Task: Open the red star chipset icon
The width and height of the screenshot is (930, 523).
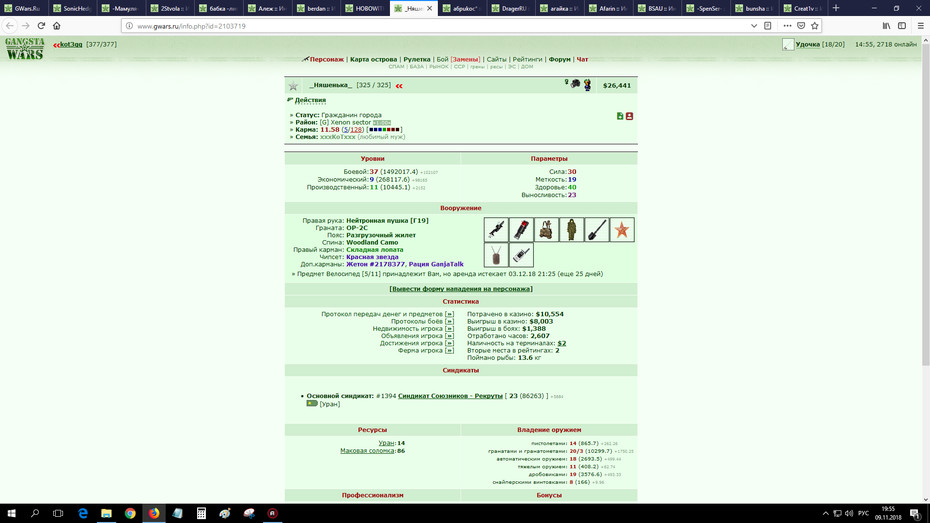Action: (x=622, y=229)
